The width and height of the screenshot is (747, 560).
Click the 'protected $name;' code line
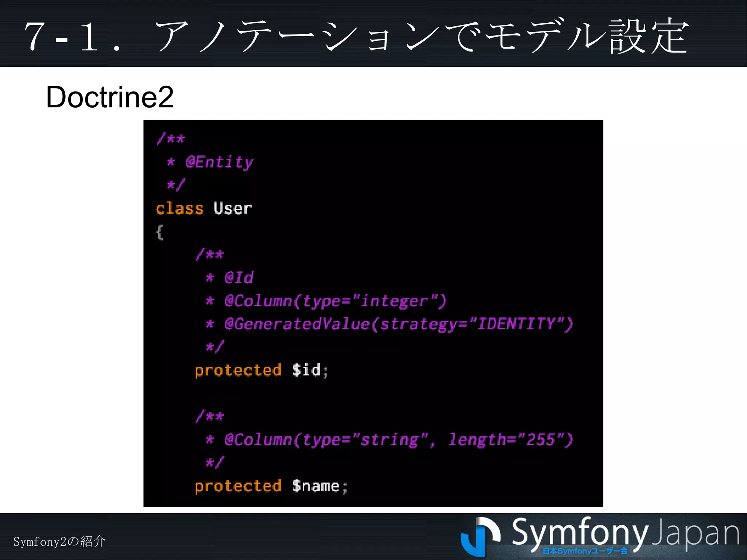tap(271, 486)
